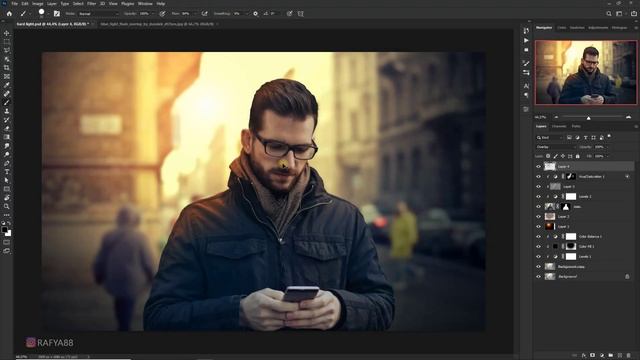Image resolution: width=640 pixels, height=360 pixels.
Task: Click the lock all pixels icon in Layers
Action: (578, 156)
